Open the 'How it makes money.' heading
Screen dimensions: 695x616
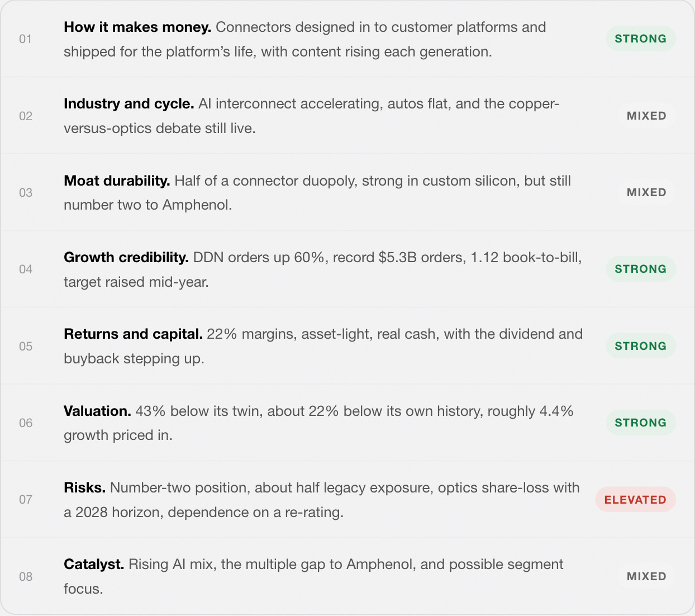coord(137,27)
